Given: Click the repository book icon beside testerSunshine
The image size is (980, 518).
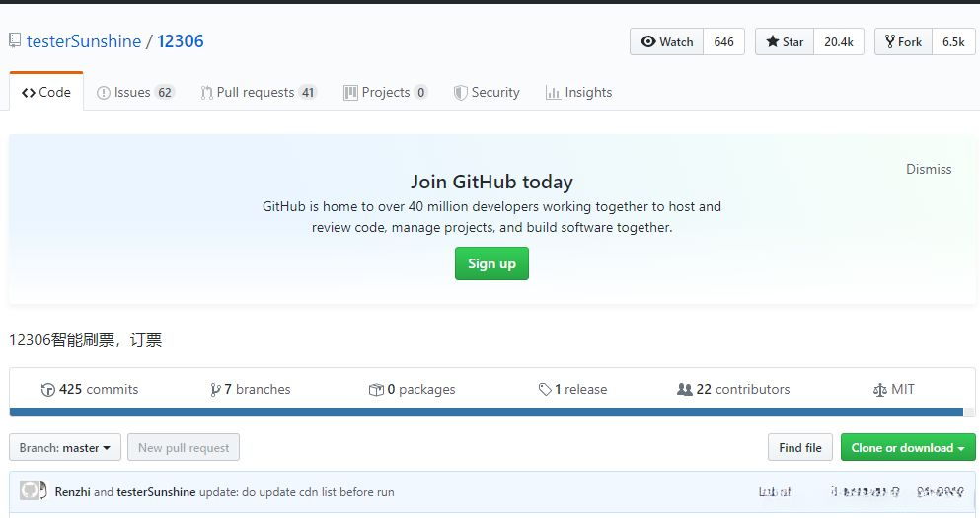Looking at the screenshot, I should tap(15, 41).
